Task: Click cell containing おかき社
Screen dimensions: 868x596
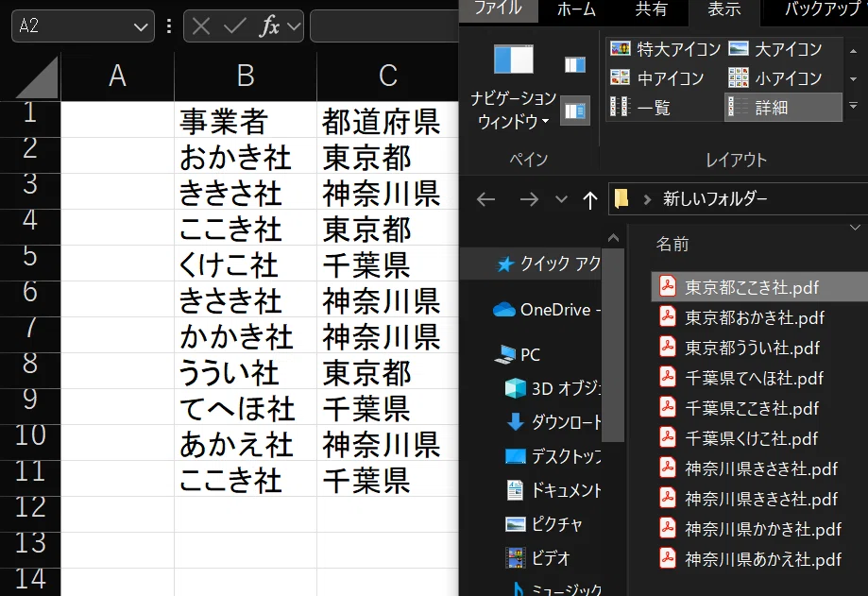Action: (x=246, y=156)
